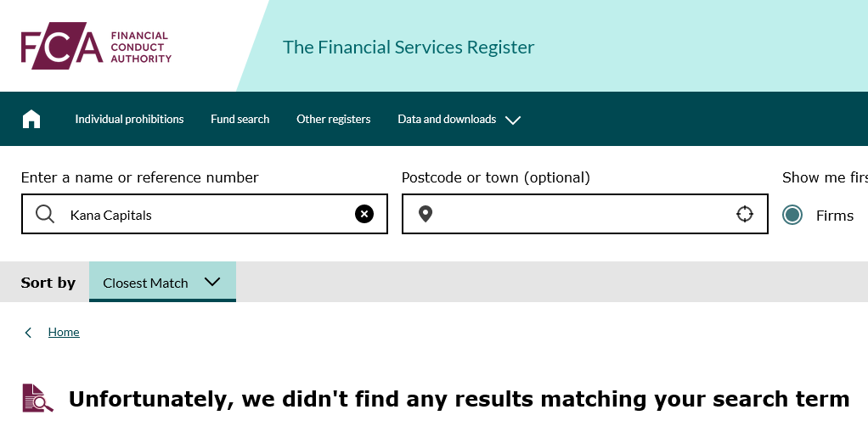Open the Closest Match sort dropdown
Image resolution: width=868 pixels, height=432 pixels.
click(x=161, y=283)
